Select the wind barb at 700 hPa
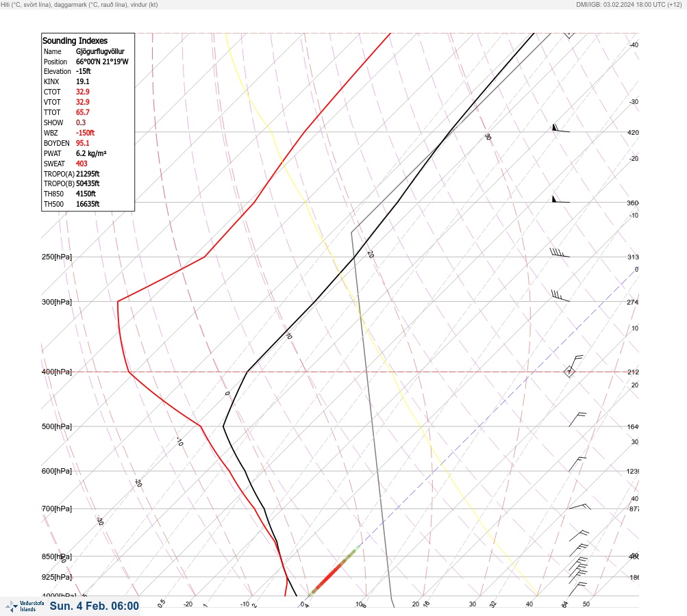Screen dimensions: 687x616 pos(579,506)
